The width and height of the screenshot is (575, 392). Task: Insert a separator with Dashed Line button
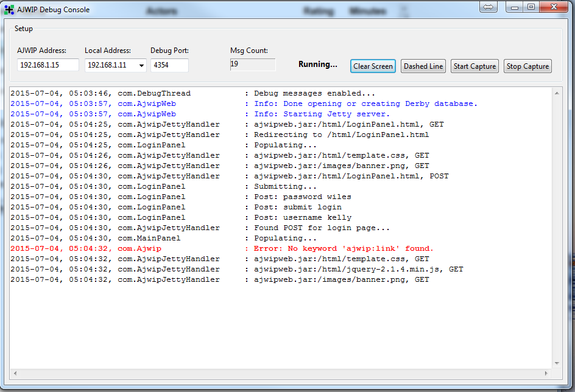click(423, 66)
